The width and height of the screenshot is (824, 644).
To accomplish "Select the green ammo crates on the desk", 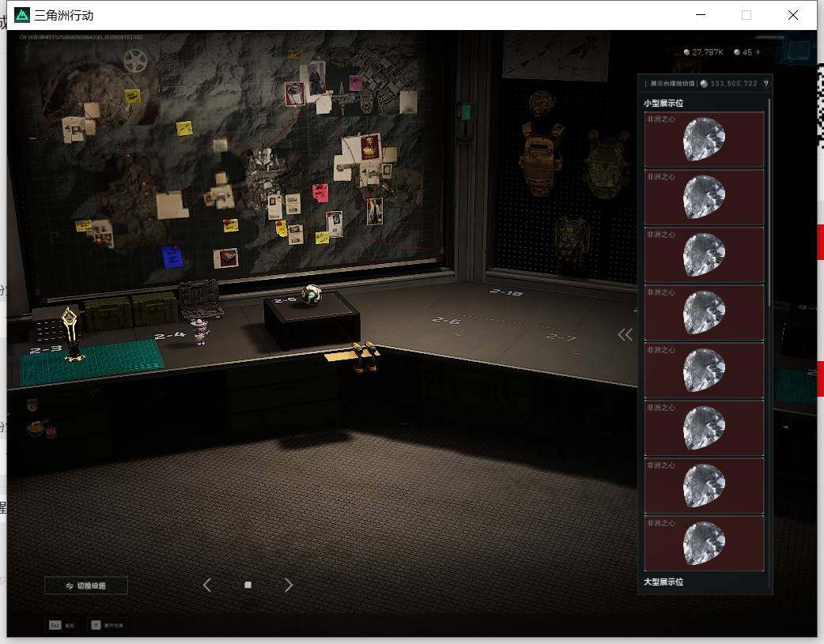I will [x=131, y=311].
